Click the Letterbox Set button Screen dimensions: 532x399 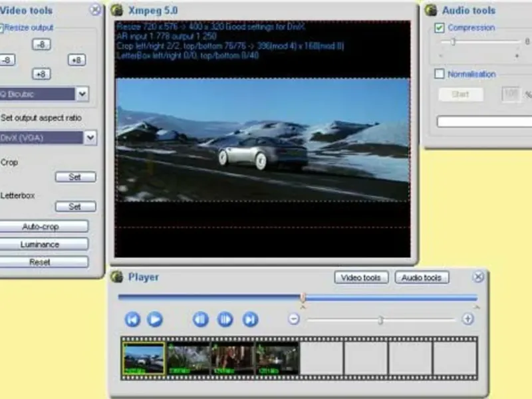[x=75, y=206]
